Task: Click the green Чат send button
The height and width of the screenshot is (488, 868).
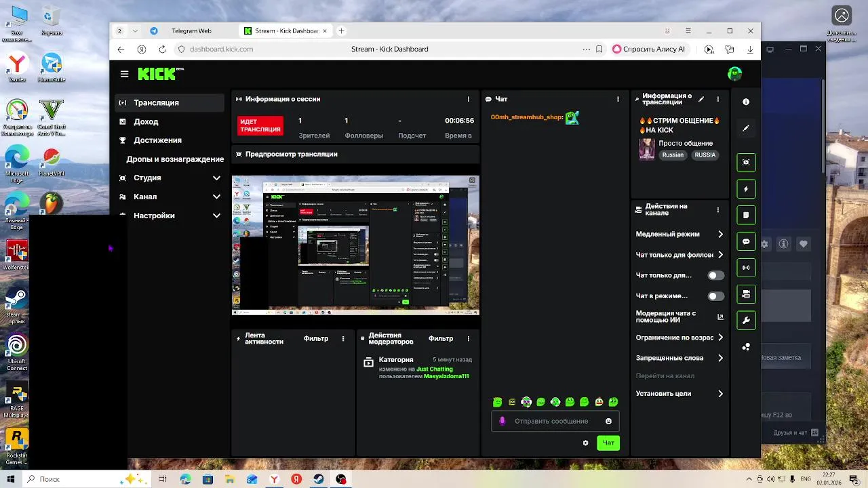Action: pos(608,443)
